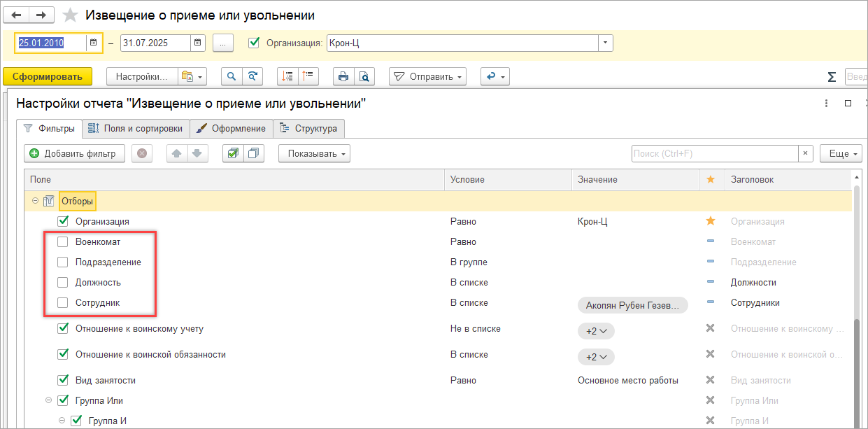Collapse all groups icon in toolbar
Image resolution: width=868 pixels, height=429 pixels.
tap(287, 76)
